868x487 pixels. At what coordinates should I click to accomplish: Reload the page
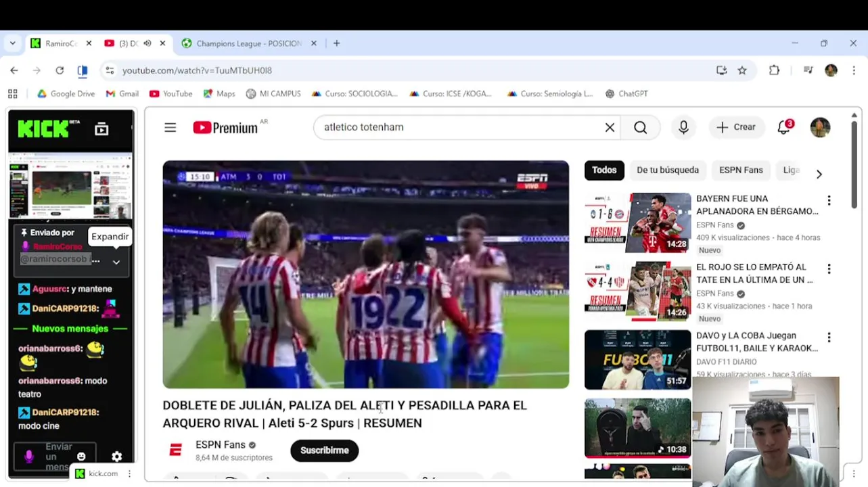[60, 70]
